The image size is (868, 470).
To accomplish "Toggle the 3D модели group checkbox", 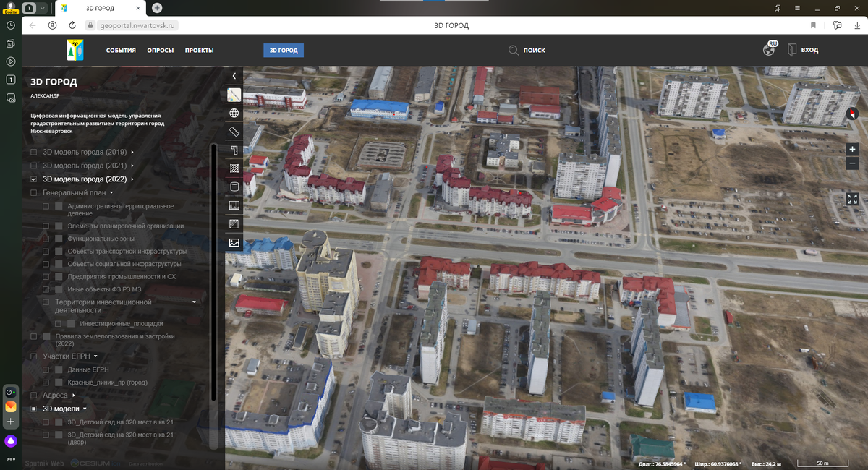I will tap(34, 409).
